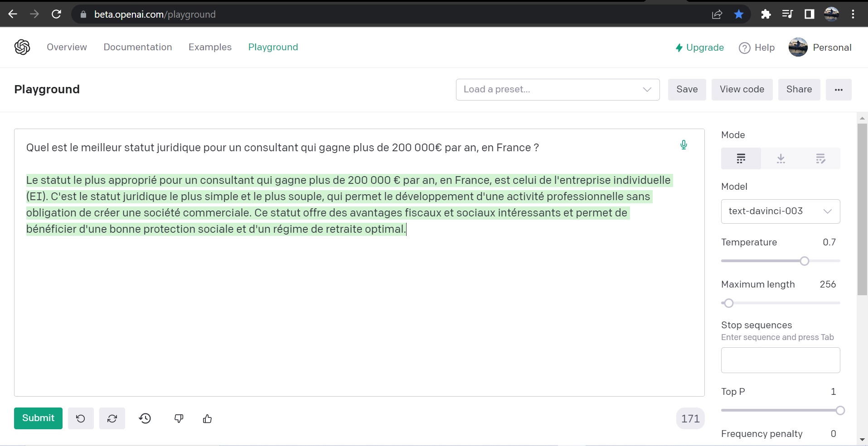The width and height of the screenshot is (868, 446).
Task: Select the Insert mode icon
Action: coord(781,158)
